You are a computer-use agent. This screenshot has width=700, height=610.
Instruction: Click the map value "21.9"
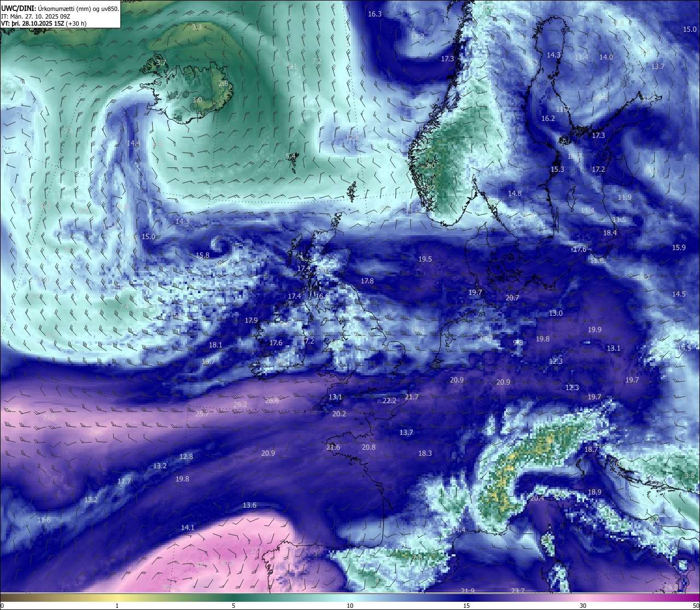coord(468,591)
